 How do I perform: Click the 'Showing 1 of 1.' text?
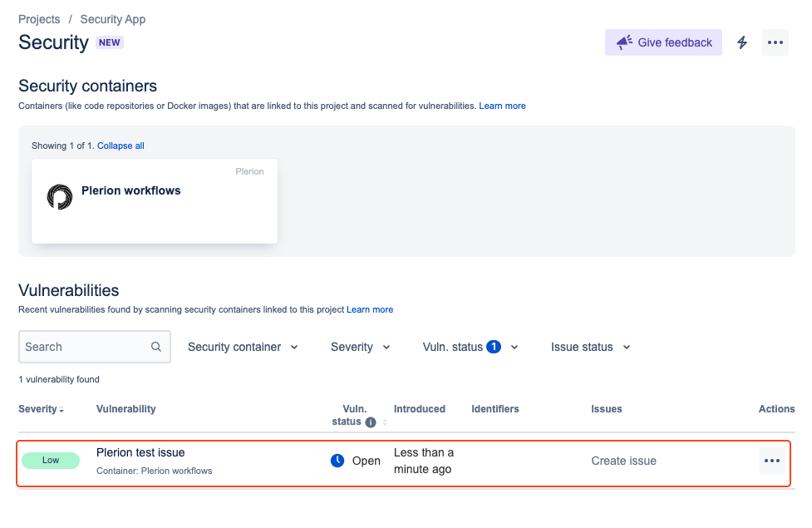click(63, 146)
